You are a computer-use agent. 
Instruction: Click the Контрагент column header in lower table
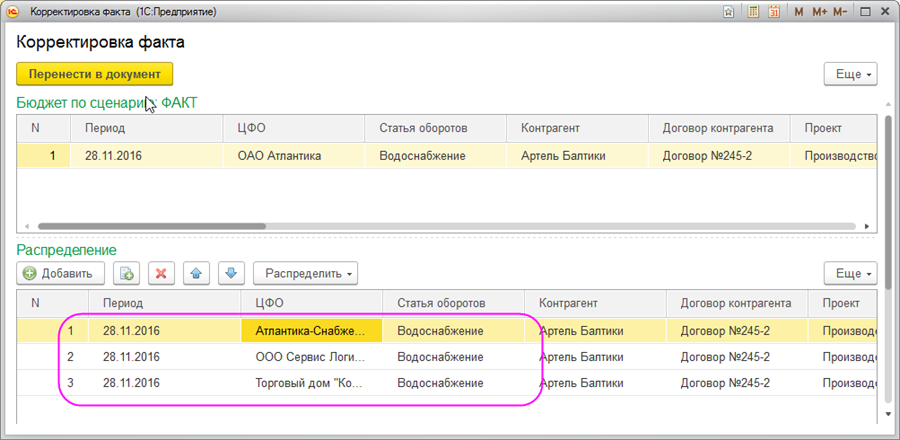point(571,303)
